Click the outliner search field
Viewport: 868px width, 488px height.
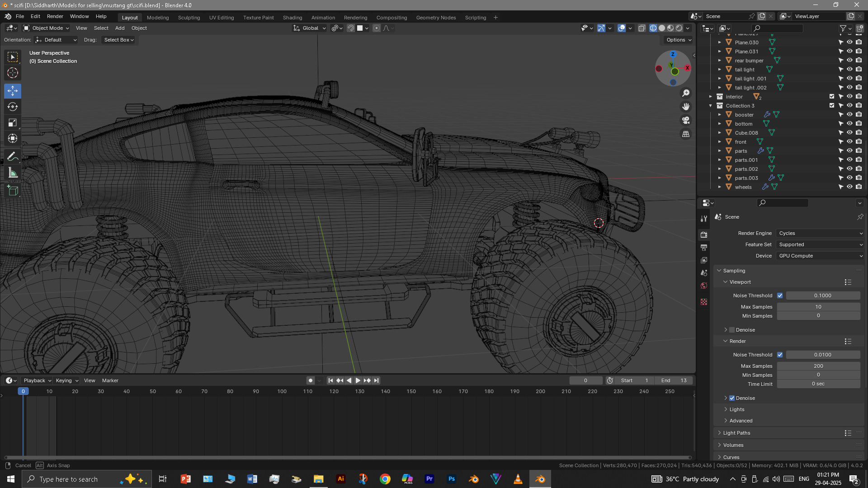click(x=777, y=28)
